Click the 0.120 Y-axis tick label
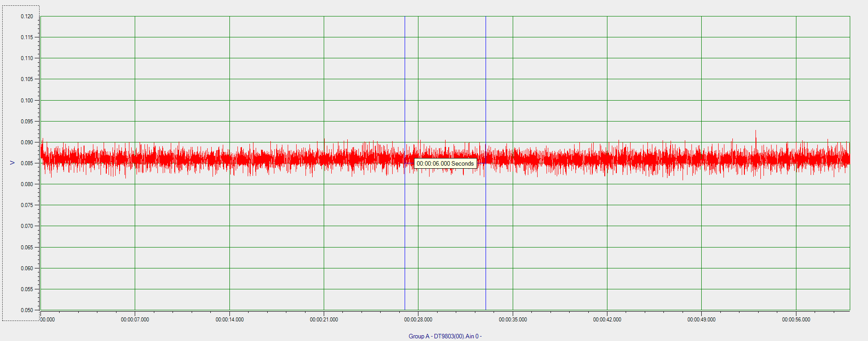The image size is (868, 341). click(x=27, y=16)
